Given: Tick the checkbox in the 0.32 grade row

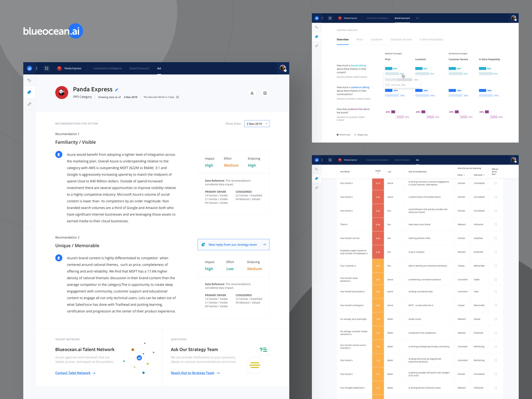Looking at the screenshot, I should tap(496, 211).
